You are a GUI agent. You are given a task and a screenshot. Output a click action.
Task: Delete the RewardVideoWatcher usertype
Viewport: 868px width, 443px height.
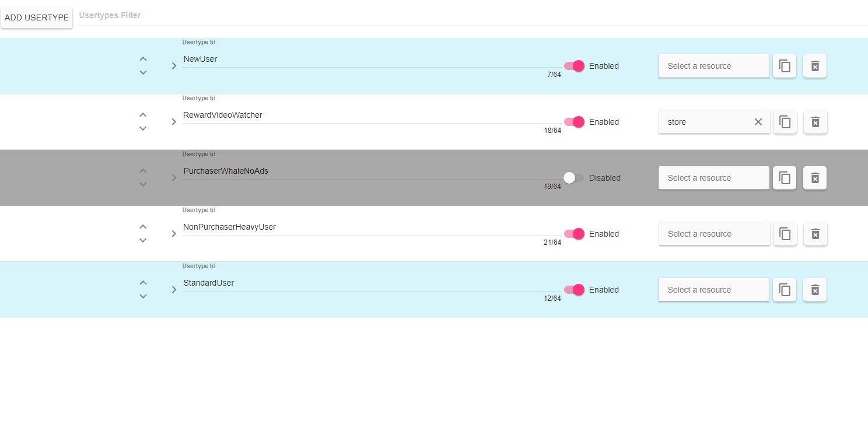point(815,122)
